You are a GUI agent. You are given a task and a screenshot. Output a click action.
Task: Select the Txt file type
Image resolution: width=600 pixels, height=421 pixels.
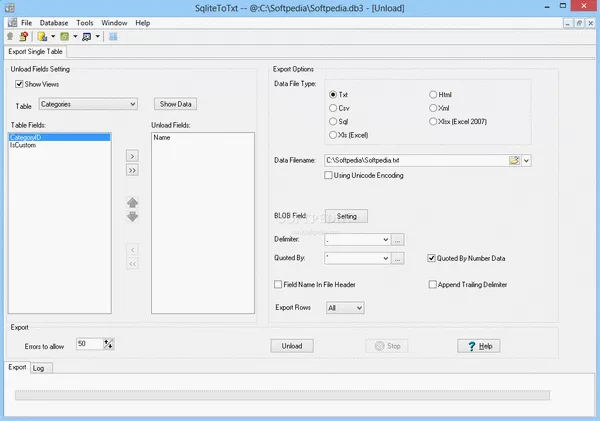tap(333, 95)
